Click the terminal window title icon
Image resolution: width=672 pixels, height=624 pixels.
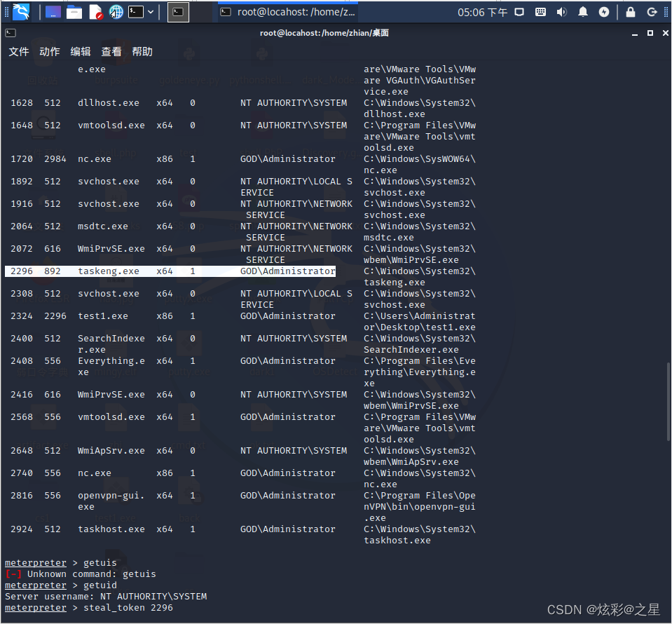11,32
